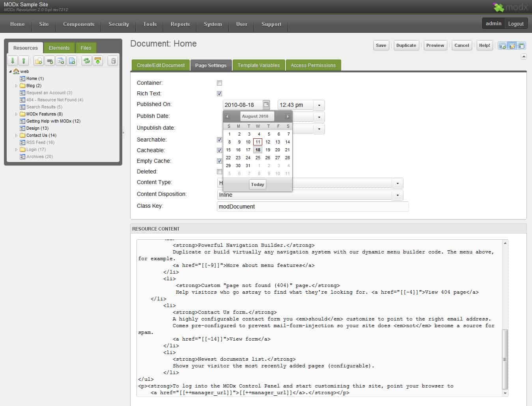The width and height of the screenshot is (532, 406).
Task: Click the new folder icon in Resources toolbar
Action: pyautogui.click(x=39, y=61)
